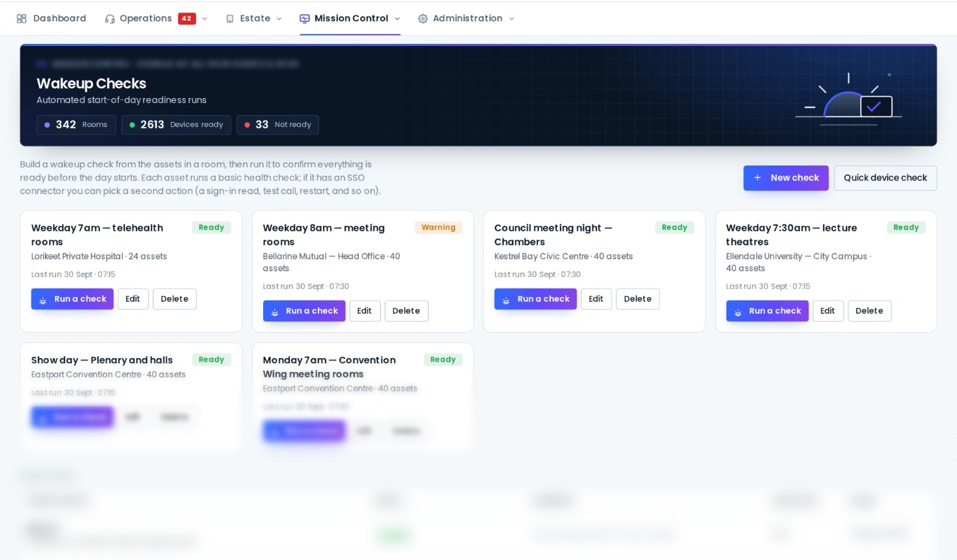Viewport: 957px width, 560px height.
Task: Click the Administration gear icon
Action: [423, 19]
